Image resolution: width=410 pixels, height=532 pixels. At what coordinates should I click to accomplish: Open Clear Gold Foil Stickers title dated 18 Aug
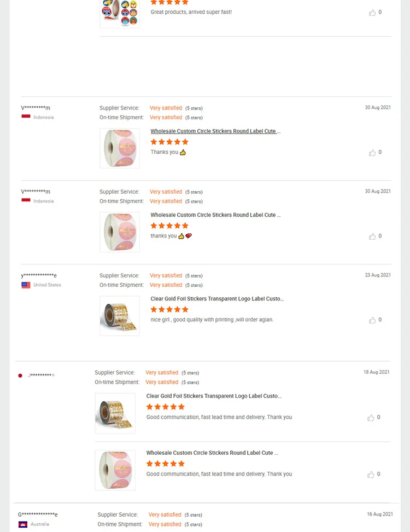click(x=213, y=396)
